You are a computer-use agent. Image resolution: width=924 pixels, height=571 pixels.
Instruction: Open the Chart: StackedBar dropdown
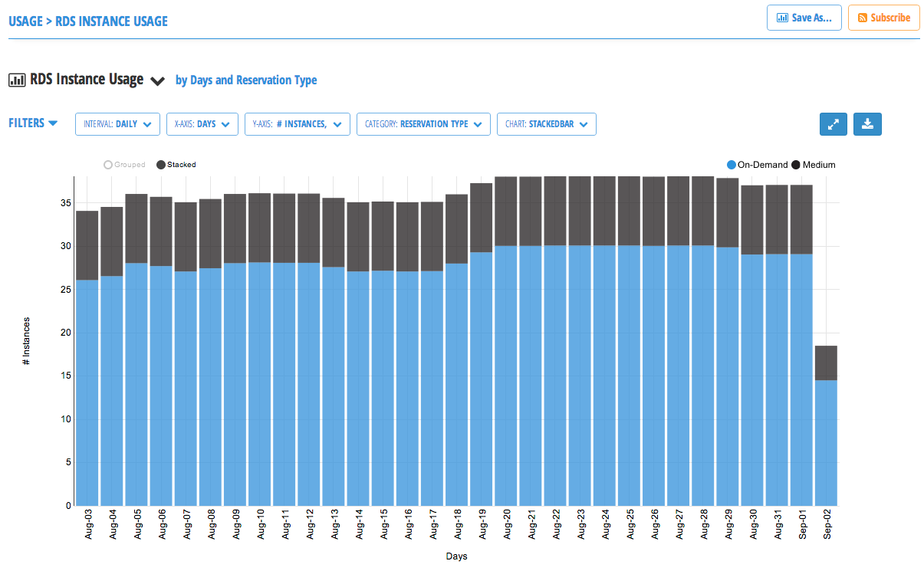click(547, 124)
